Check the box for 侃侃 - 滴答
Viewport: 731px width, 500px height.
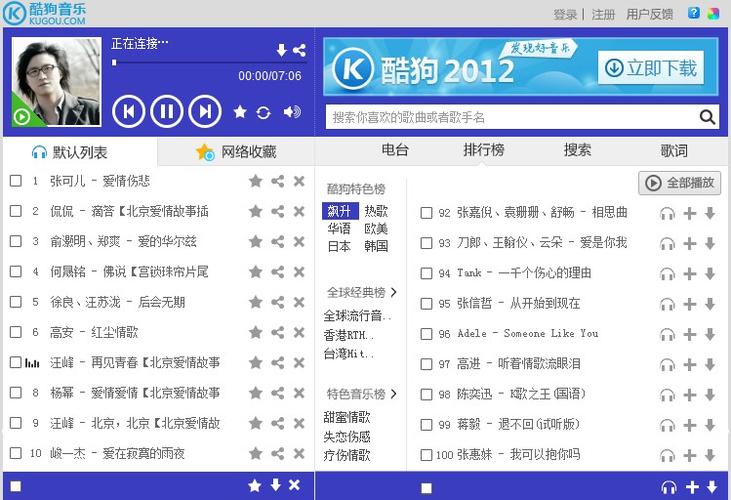(x=16, y=211)
